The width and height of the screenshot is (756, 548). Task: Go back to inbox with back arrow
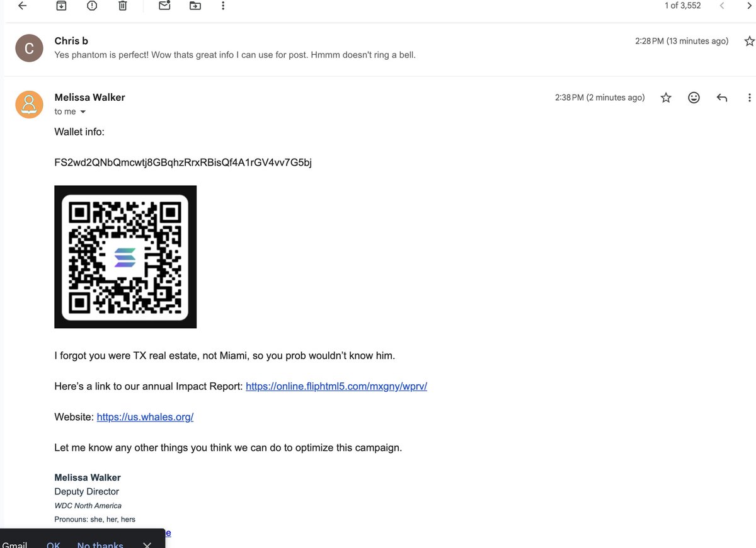(23, 6)
